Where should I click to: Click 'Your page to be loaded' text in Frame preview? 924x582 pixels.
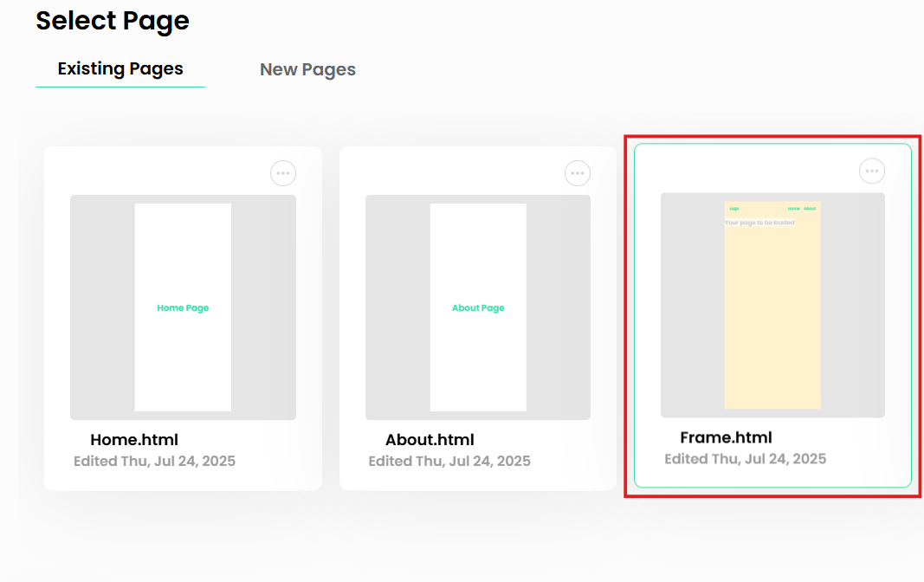click(759, 223)
